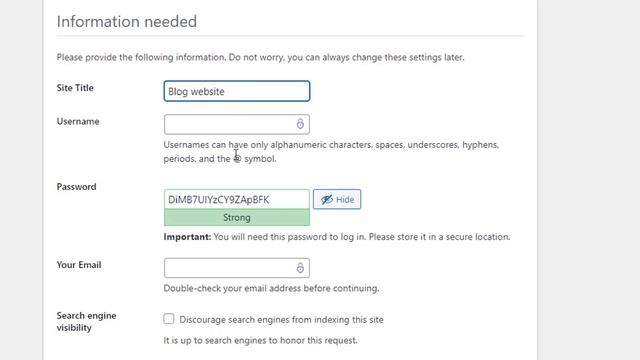Click into the Site Title input box

pos(237,91)
